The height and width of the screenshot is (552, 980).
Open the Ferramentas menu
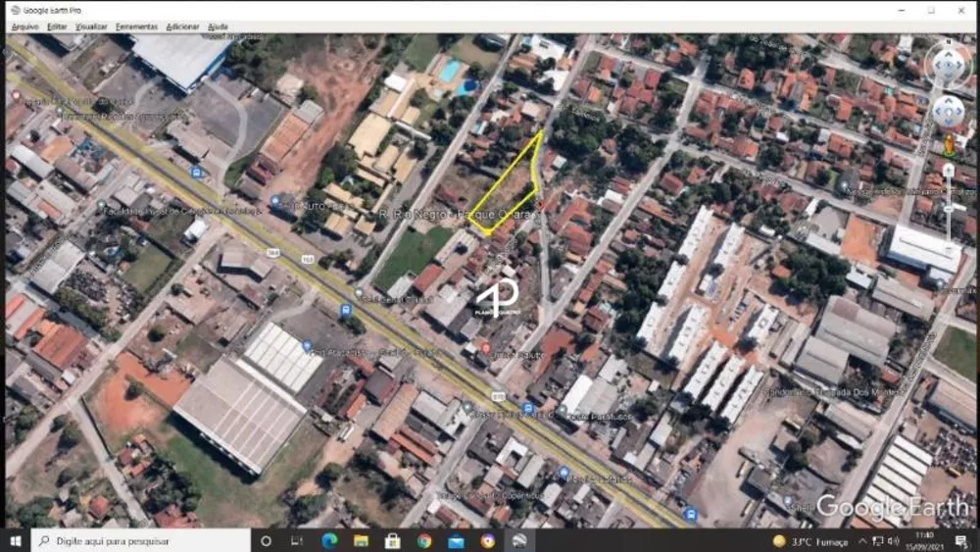pyautogui.click(x=136, y=26)
